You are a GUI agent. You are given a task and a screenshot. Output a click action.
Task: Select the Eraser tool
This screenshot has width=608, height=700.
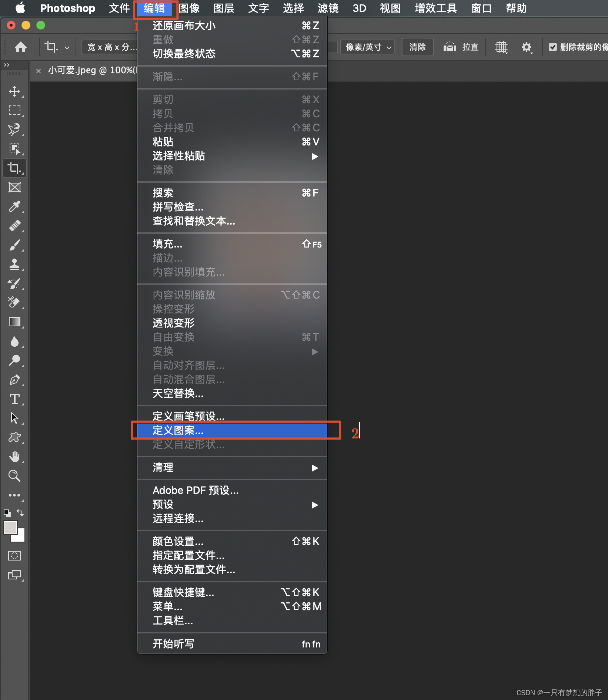(x=14, y=303)
